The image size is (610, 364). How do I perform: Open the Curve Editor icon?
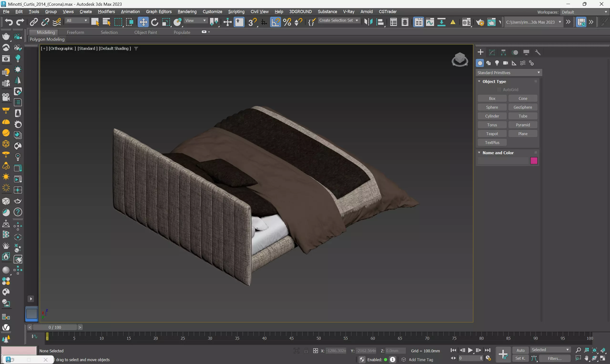[x=430, y=22]
